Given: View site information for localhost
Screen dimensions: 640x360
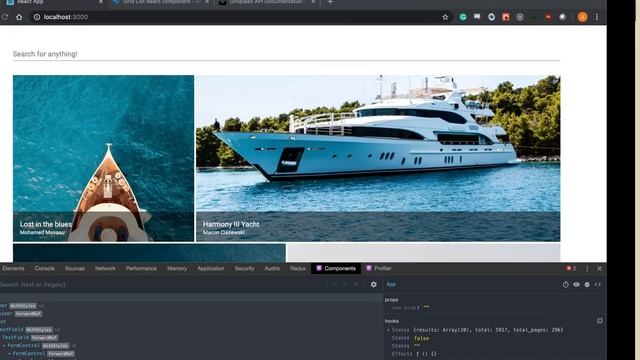Looking at the screenshot, I should pos(37,17).
